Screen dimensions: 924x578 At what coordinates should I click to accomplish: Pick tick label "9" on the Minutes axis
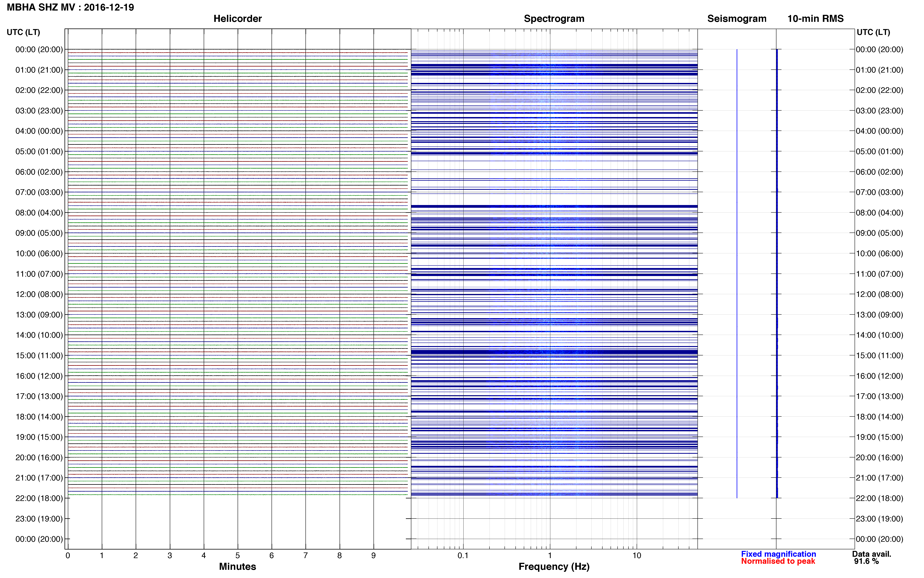pos(373,555)
